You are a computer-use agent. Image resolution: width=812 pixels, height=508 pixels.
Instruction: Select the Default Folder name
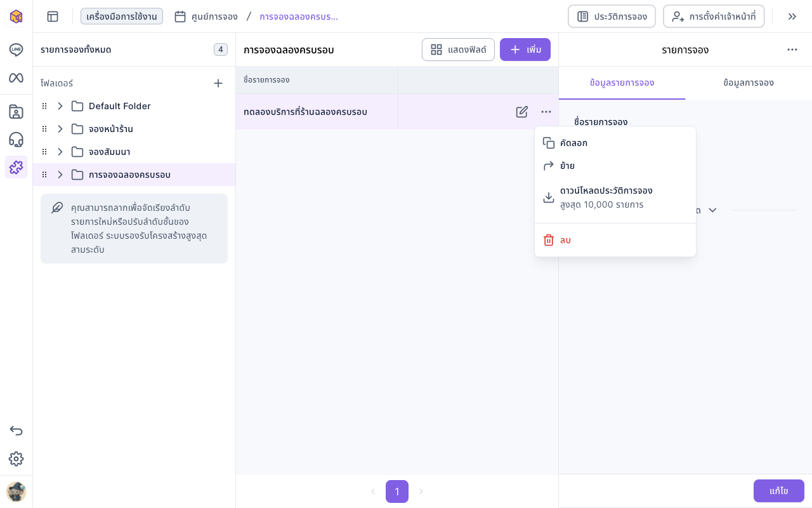point(120,106)
